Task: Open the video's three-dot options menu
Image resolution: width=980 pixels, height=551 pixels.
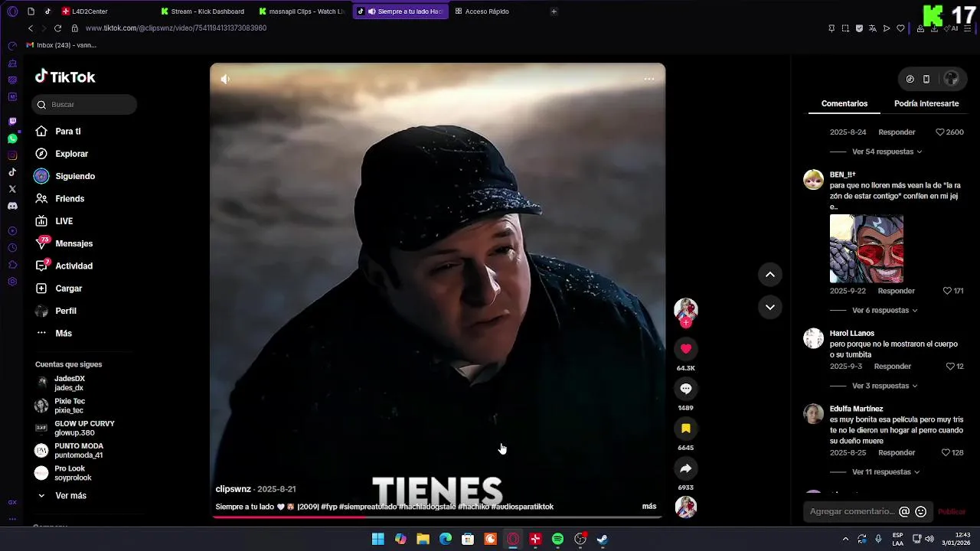Action: click(648, 79)
